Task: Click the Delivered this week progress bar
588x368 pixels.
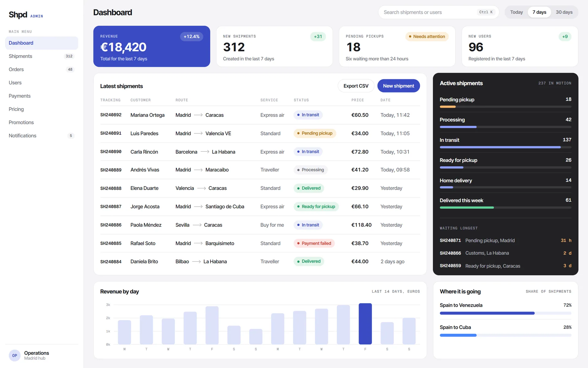Action: [505, 208]
